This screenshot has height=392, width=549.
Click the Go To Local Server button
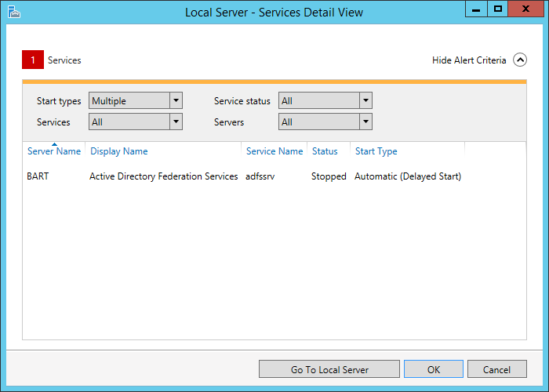click(x=329, y=369)
